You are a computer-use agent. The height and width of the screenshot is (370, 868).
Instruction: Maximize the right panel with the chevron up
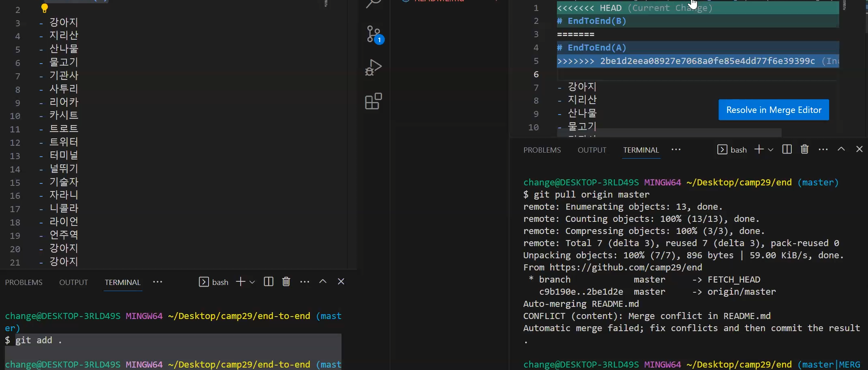[841, 149]
